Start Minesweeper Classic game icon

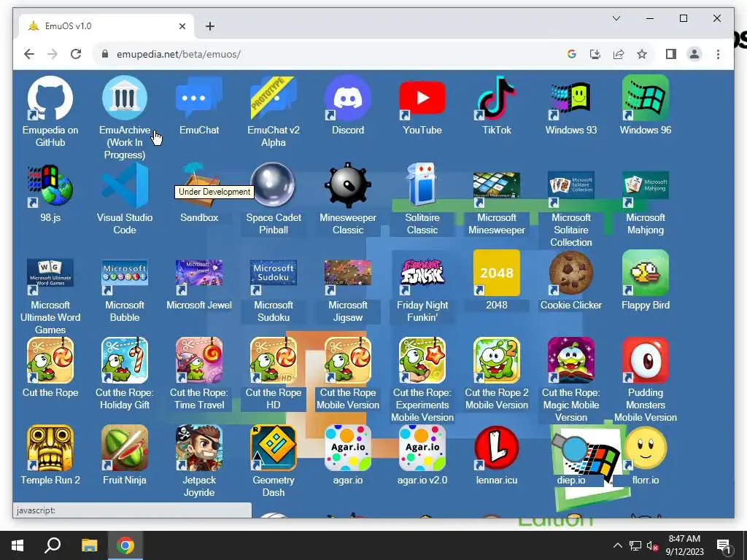[348, 186]
